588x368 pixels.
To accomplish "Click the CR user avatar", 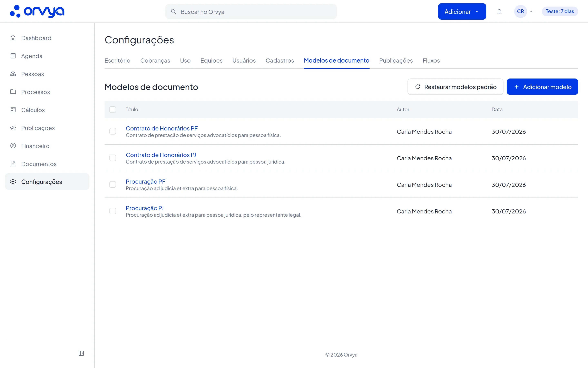I will [520, 11].
